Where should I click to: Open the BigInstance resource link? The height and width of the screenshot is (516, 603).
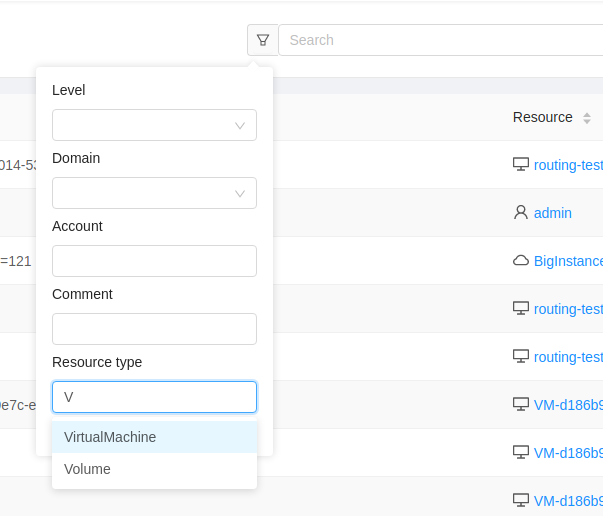[x=568, y=261]
